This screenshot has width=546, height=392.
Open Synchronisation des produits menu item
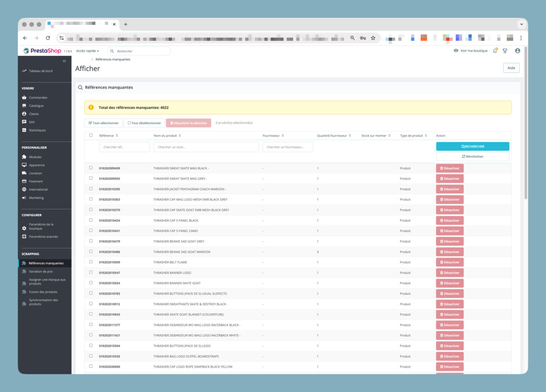point(45,302)
